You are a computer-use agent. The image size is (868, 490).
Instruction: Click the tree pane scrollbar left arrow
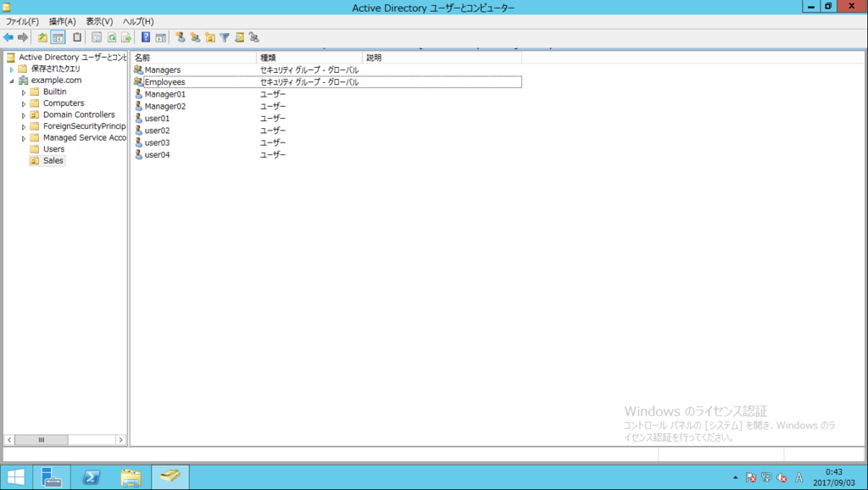pos(9,440)
